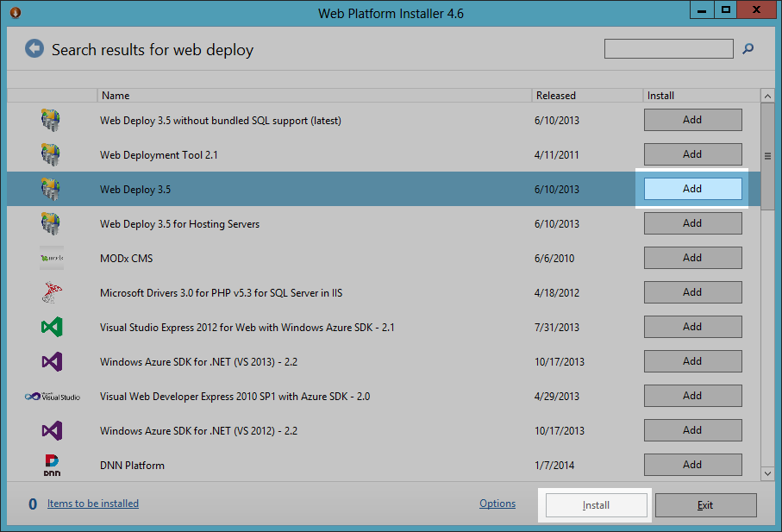
Task: Select Microsoft Drivers 3.0 for PHP row name
Action: [221, 292]
